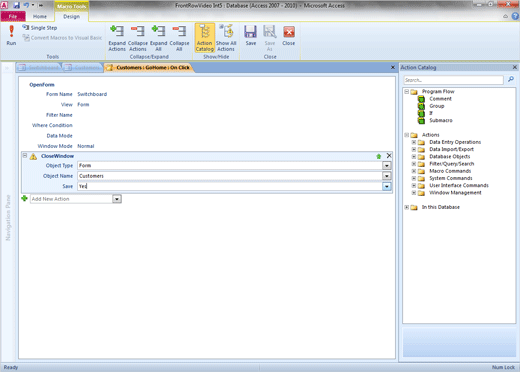Close the macro designer via Close icon

click(289, 35)
